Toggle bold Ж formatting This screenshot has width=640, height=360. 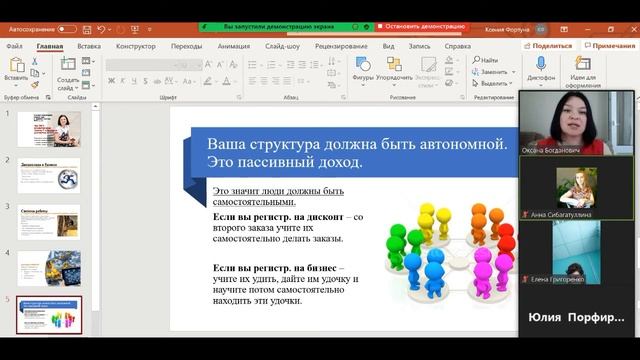(x=111, y=81)
